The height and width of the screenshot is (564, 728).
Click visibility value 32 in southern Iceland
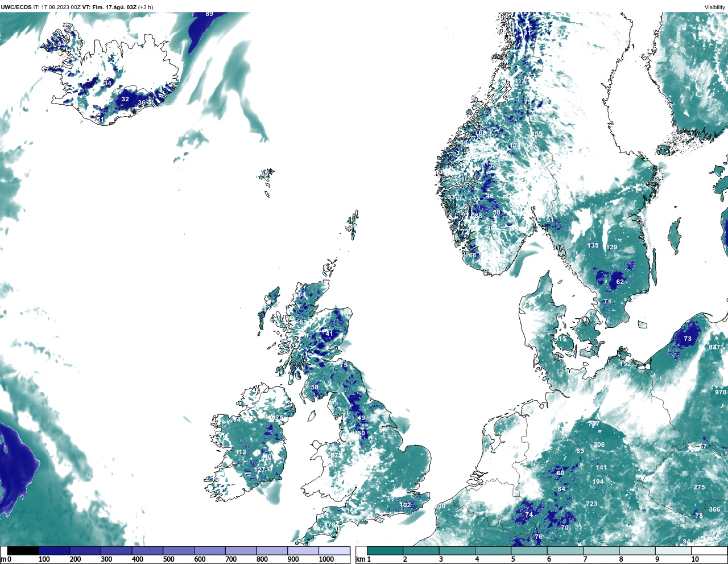click(x=125, y=99)
